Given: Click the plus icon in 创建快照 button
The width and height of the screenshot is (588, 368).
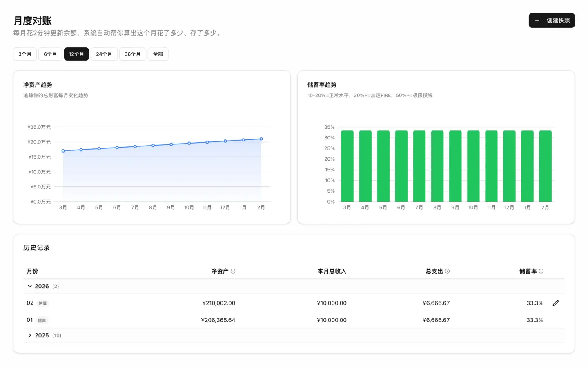Looking at the screenshot, I should click(537, 20).
